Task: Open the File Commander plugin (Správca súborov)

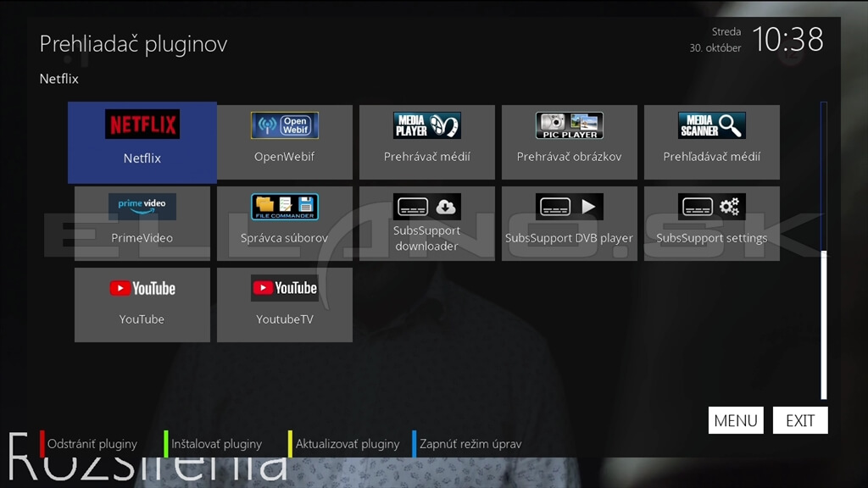Action: (x=285, y=224)
